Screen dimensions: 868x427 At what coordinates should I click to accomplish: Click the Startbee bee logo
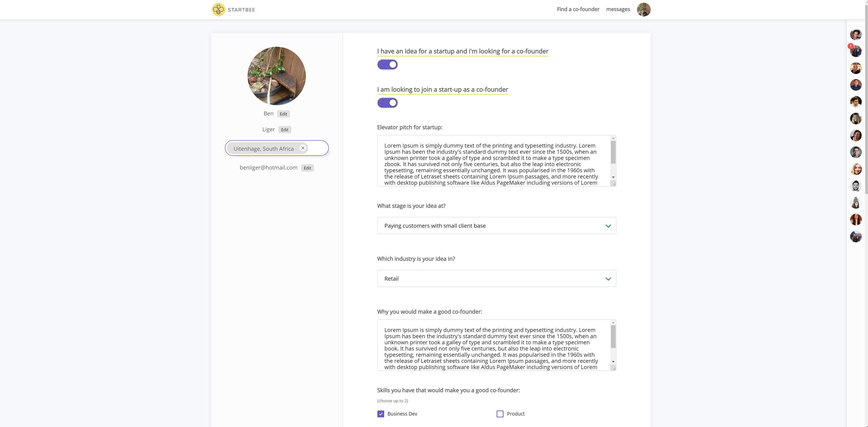[218, 9]
